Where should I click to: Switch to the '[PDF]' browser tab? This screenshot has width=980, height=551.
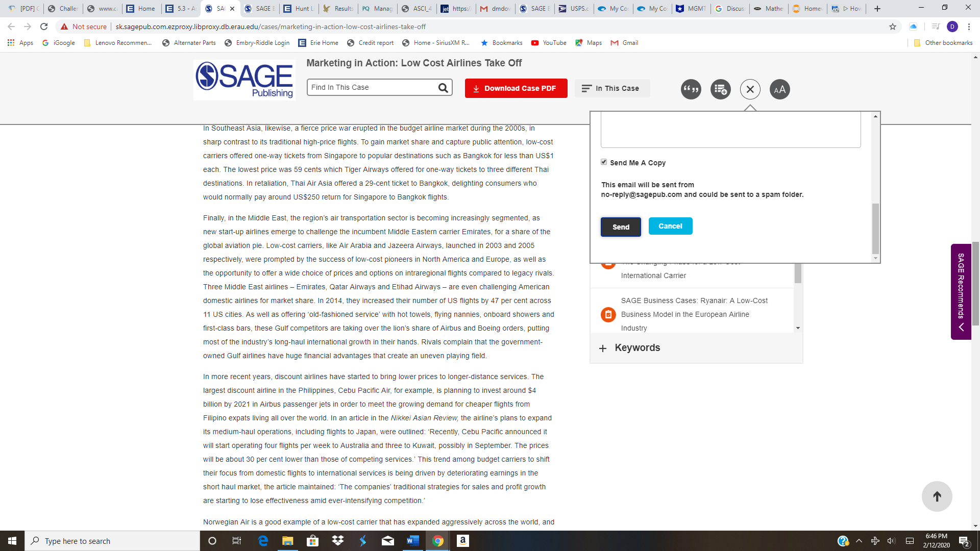pos(24,9)
